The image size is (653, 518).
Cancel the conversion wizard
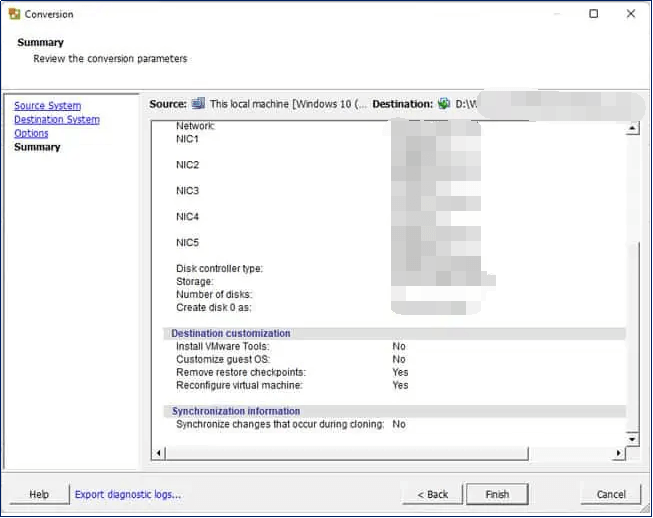[x=611, y=494]
